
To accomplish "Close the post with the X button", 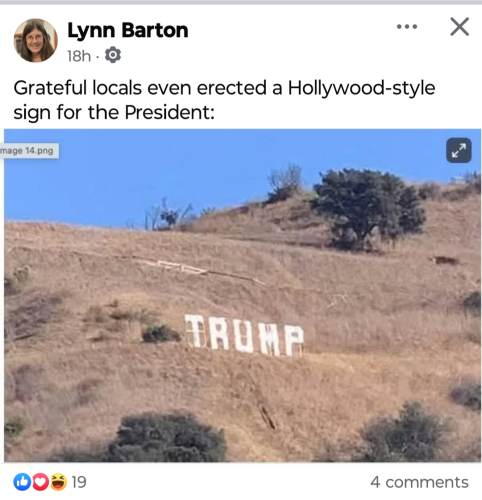I will 460,27.
